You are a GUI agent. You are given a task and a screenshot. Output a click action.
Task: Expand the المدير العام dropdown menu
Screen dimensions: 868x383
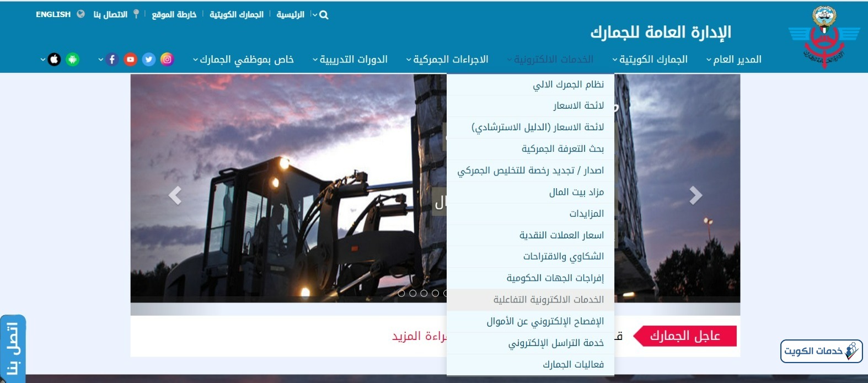pyautogui.click(x=734, y=60)
